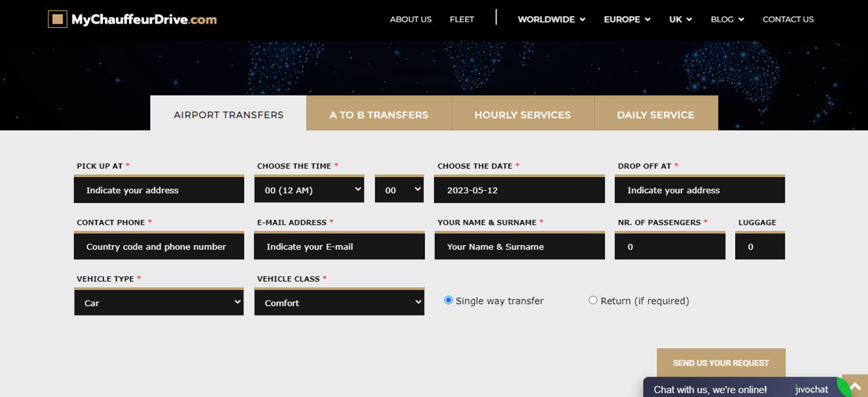
Task: Open the minutes dropdown showing 00
Action: (399, 190)
